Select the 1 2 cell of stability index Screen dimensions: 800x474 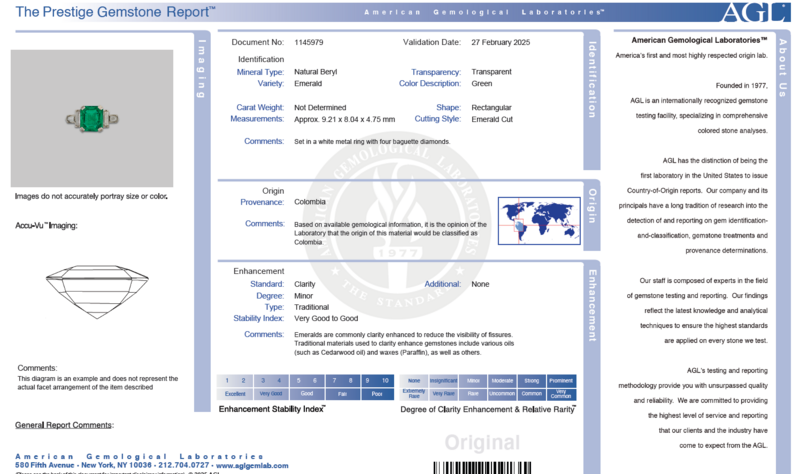pos(235,381)
